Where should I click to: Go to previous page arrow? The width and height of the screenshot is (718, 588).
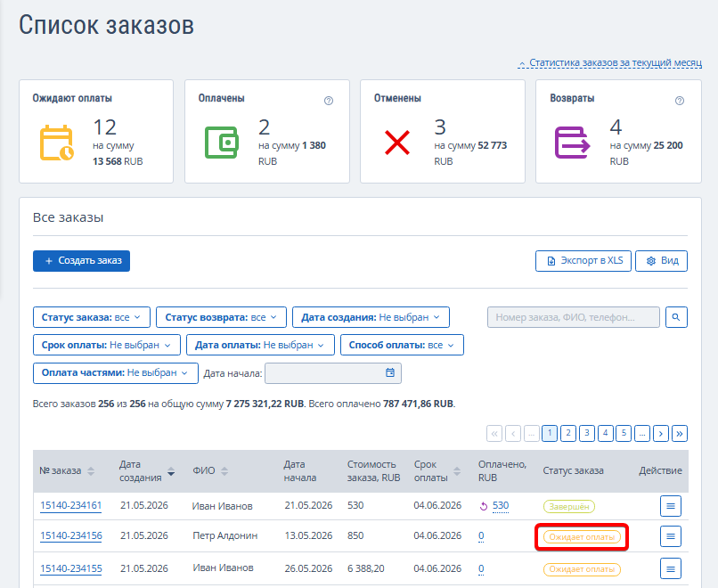pos(513,433)
